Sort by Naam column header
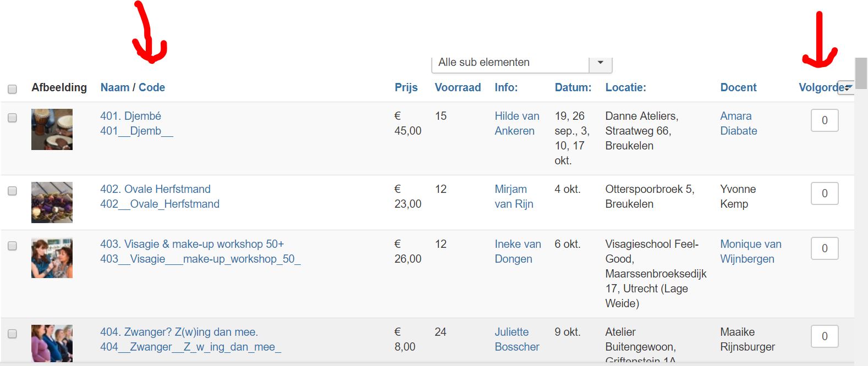Screen dimensions: 868x366 coord(115,87)
